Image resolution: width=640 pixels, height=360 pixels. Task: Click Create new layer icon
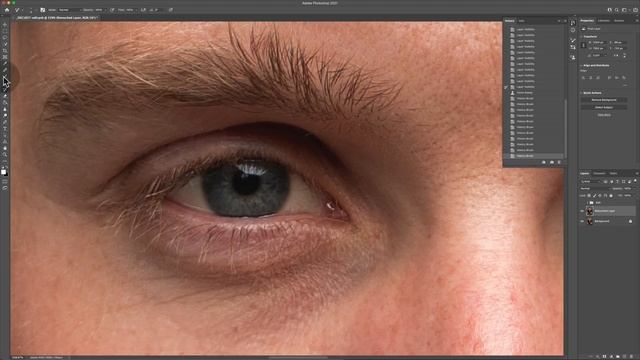click(x=624, y=356)
